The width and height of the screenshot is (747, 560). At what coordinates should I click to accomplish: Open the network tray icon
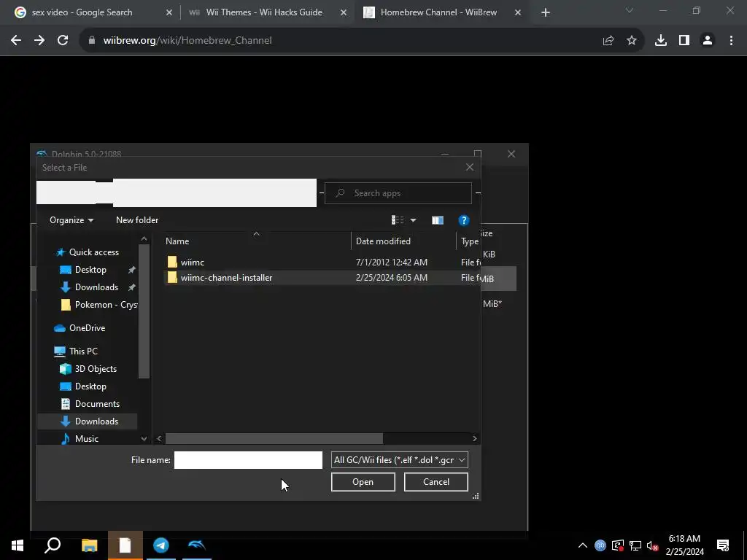coord(635,545)
